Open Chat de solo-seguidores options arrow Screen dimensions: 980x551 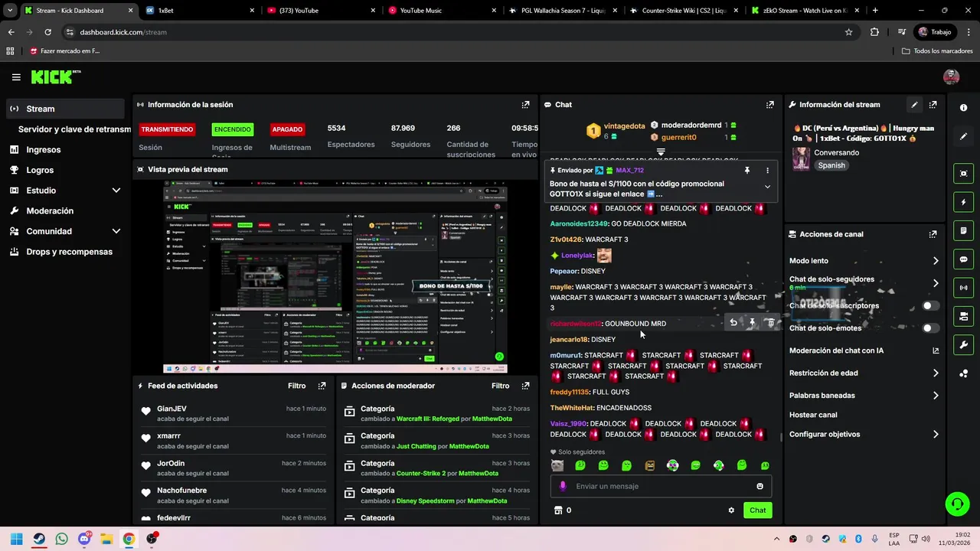point(936,283)
